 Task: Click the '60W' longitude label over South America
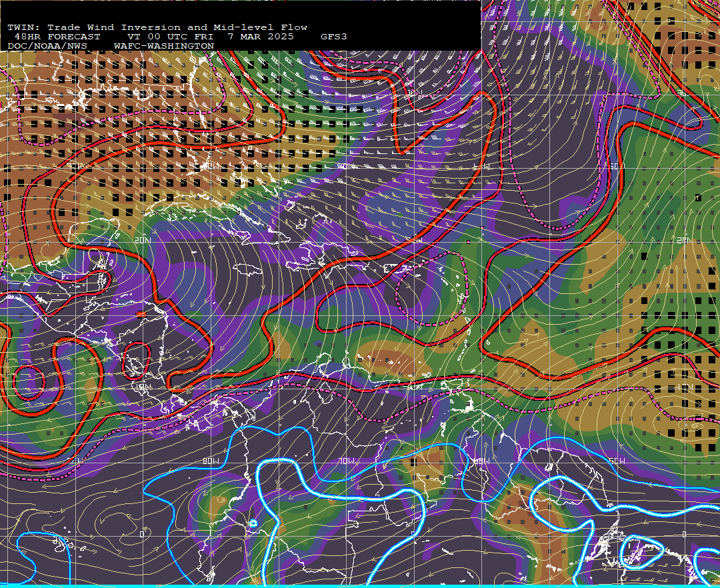(x=481, y=461)
